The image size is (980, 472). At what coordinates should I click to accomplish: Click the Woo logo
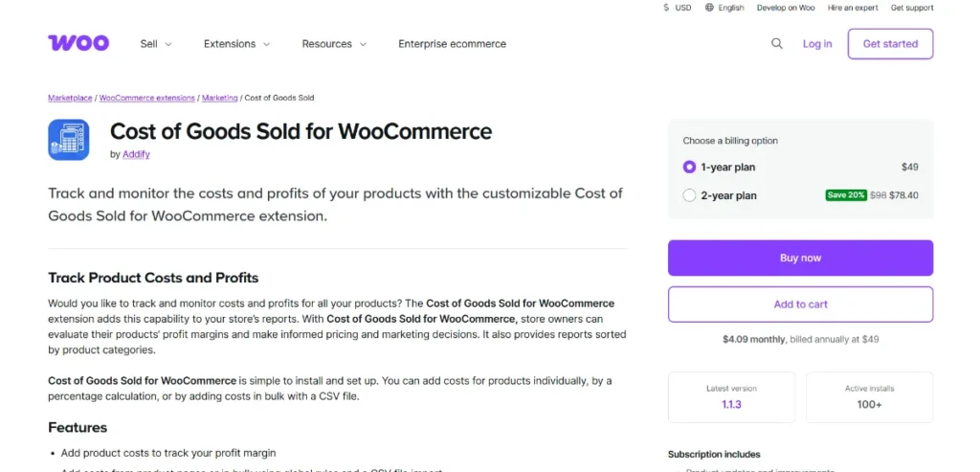[x=78, y=43]
